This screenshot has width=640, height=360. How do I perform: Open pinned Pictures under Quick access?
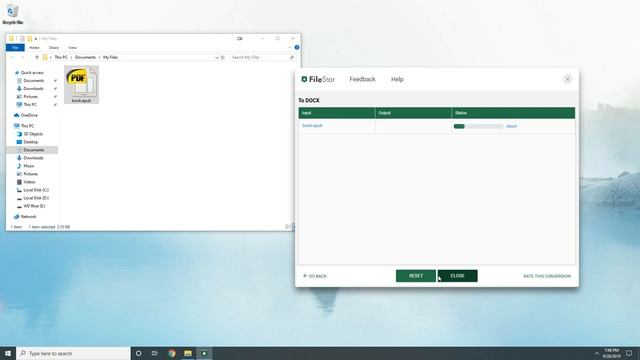tap(30, 97)
